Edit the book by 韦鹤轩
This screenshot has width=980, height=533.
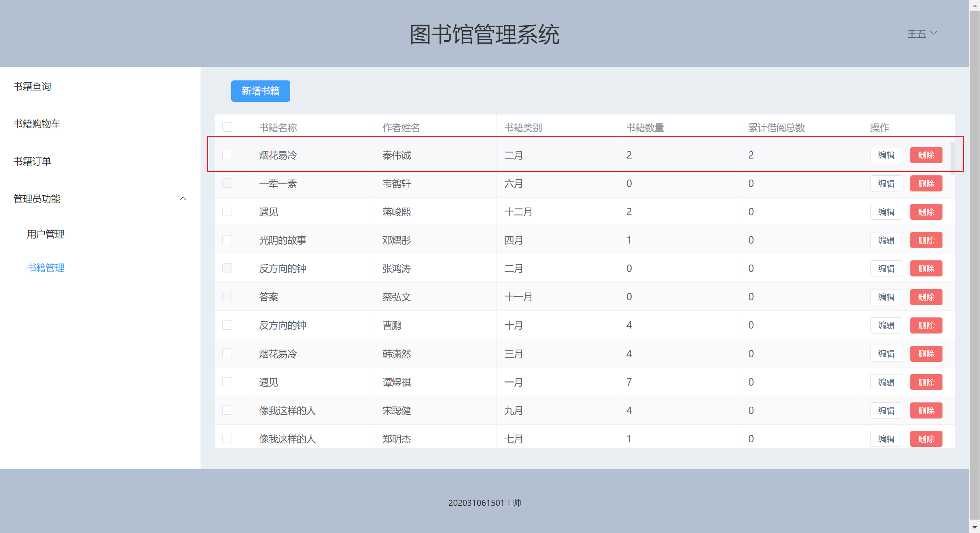pos(886,183)
